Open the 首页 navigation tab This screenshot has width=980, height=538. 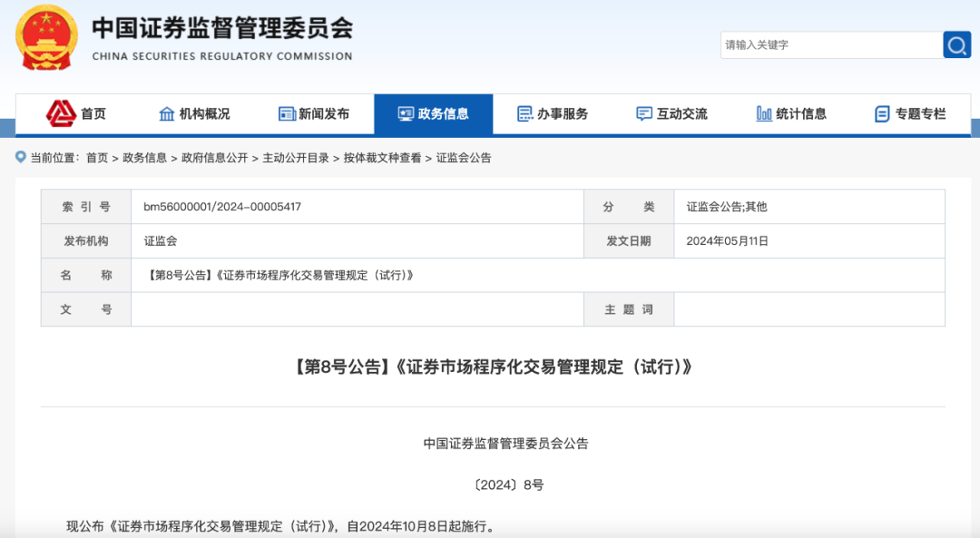76,113
